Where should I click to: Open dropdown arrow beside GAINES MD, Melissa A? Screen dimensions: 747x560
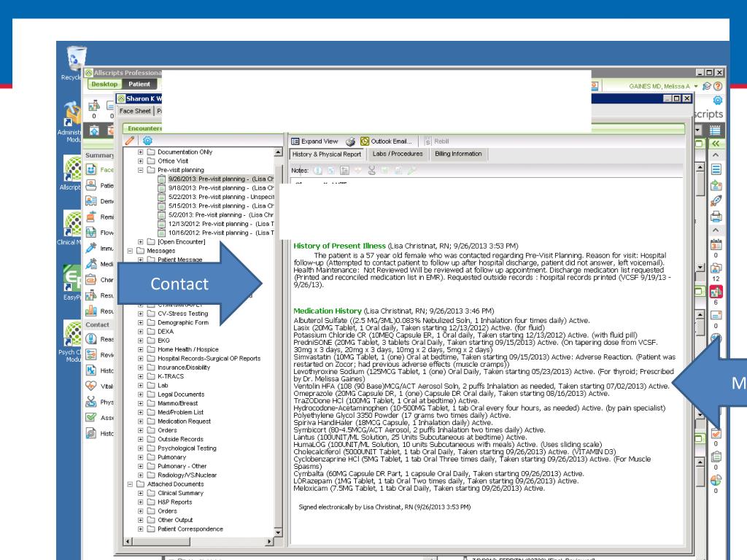click(696, 86)
